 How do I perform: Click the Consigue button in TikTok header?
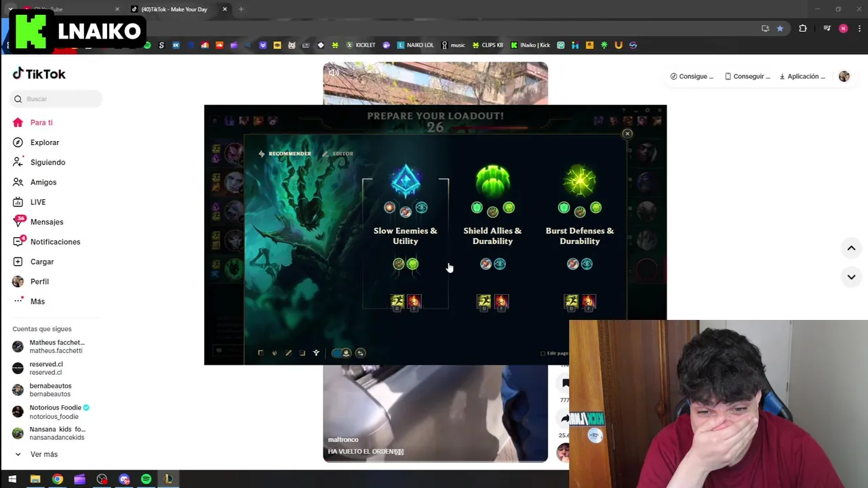coord(692,77)
